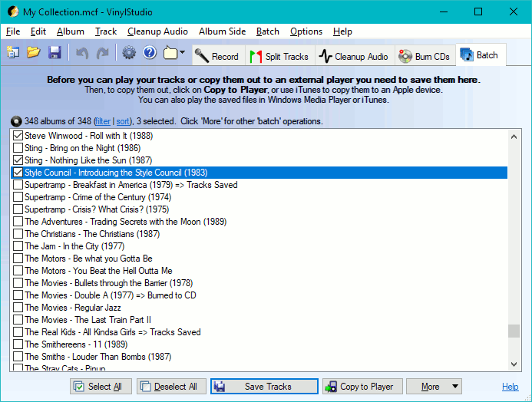Click the Save Tracks button
Viewport: 532px width, 402px height.
point(264,387)
